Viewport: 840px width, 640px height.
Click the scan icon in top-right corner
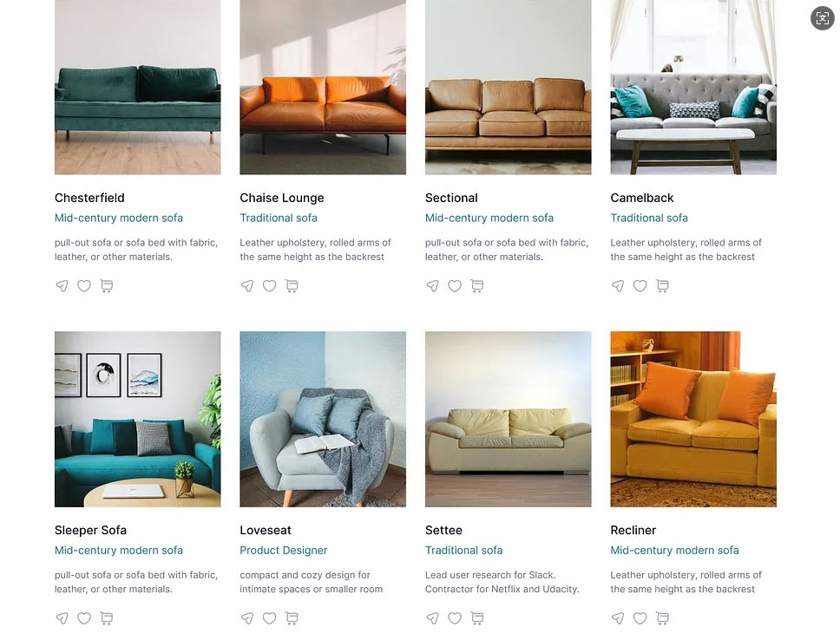click(823, 18)
